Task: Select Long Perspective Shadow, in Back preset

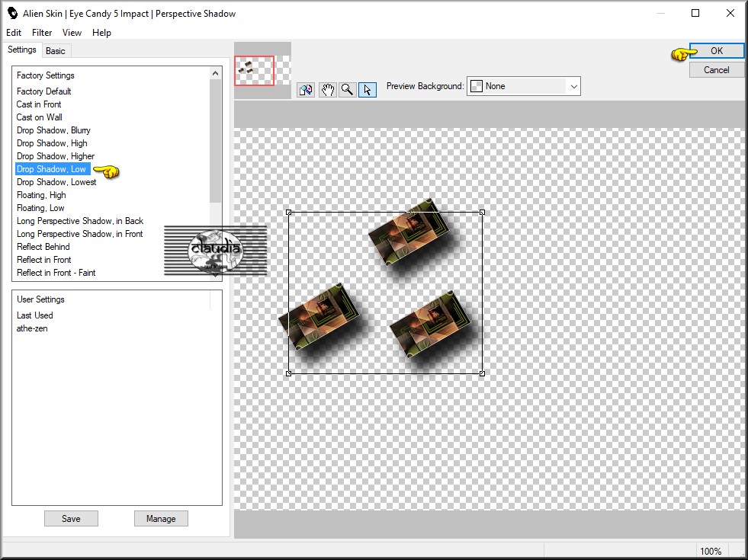Action: pos(80,221)
